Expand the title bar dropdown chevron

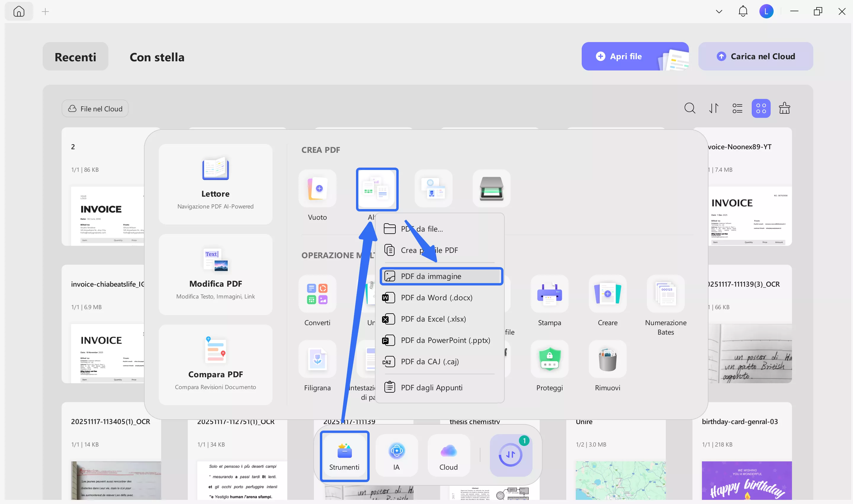[x=719, y=12]
